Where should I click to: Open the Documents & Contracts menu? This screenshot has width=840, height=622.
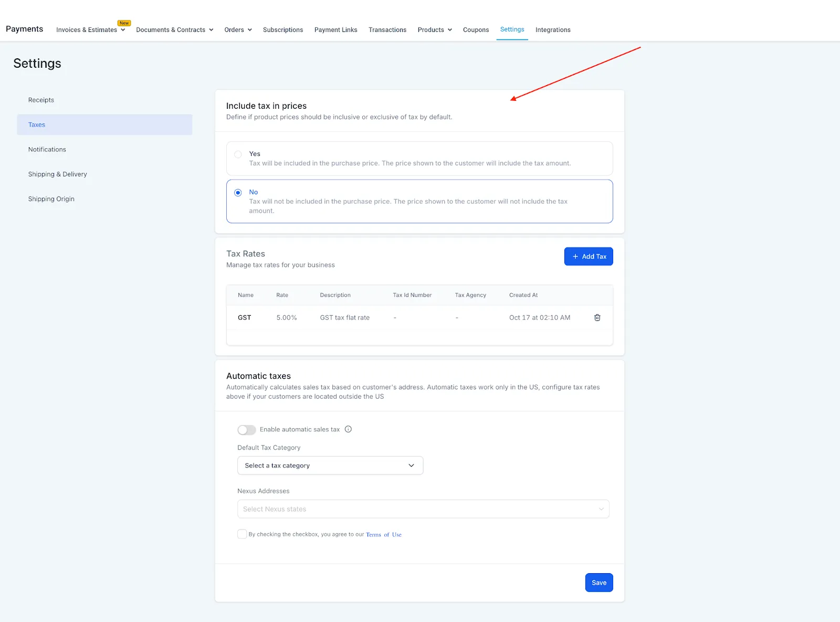[x=174, y=30]
